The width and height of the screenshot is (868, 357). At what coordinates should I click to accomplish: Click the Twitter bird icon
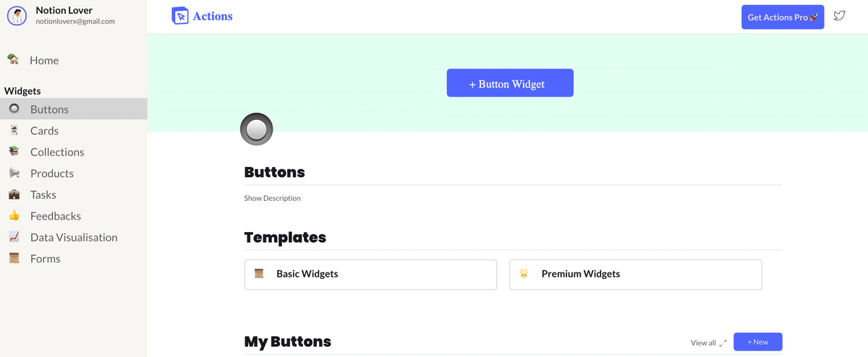[x=839, y=16]
